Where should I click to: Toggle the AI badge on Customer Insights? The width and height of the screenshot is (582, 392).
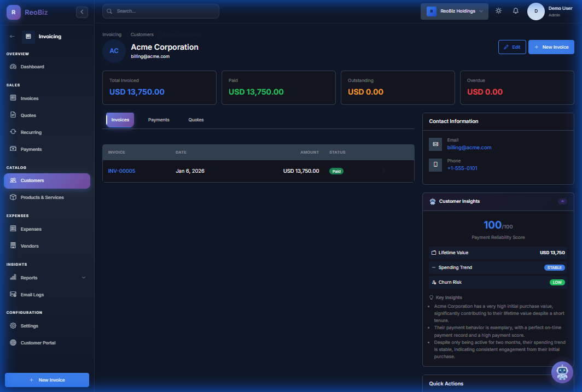(x=562, y=201)
